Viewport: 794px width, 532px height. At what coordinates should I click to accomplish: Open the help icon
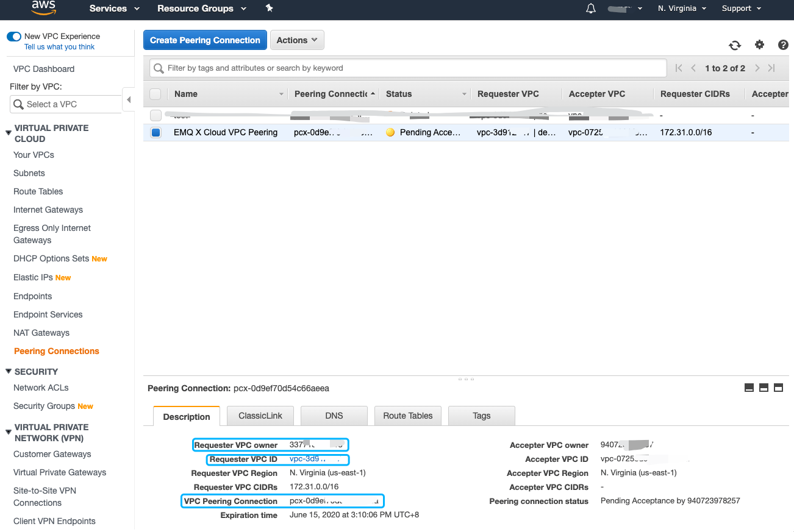(783, 45)
